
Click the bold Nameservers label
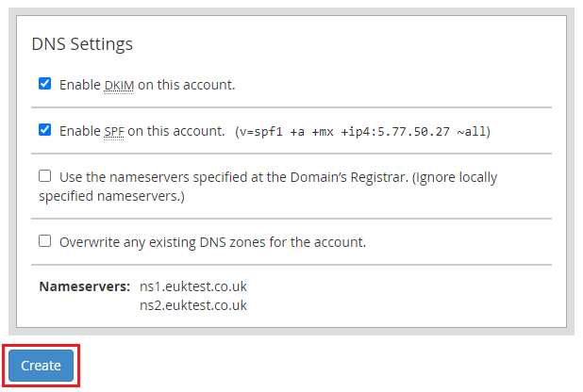(84, 286)
